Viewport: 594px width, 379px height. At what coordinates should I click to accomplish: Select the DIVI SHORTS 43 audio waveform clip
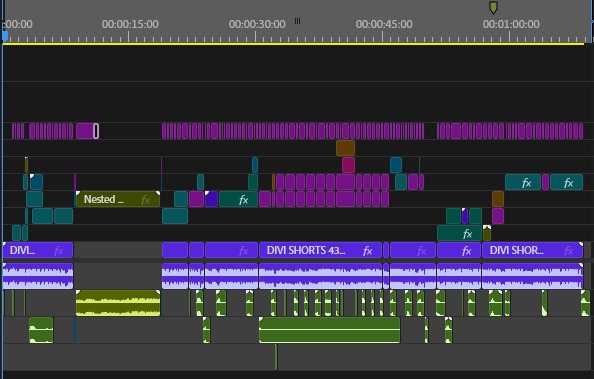tap(320, 276)
